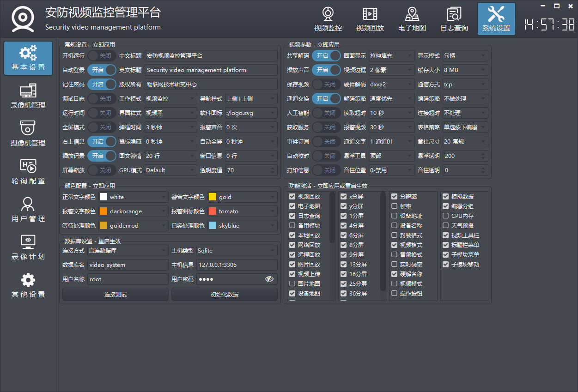Open 用户管理 user management in sidebar
The width and height of the screenshot is (578, 392).
tap(28, 210)
